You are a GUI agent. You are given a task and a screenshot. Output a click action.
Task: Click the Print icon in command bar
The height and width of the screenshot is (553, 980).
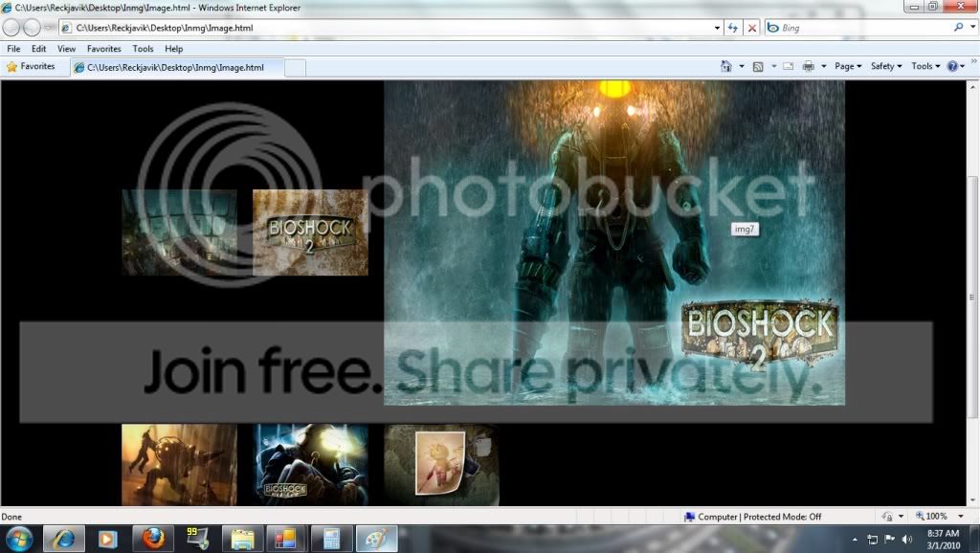[x=808, y=66]
